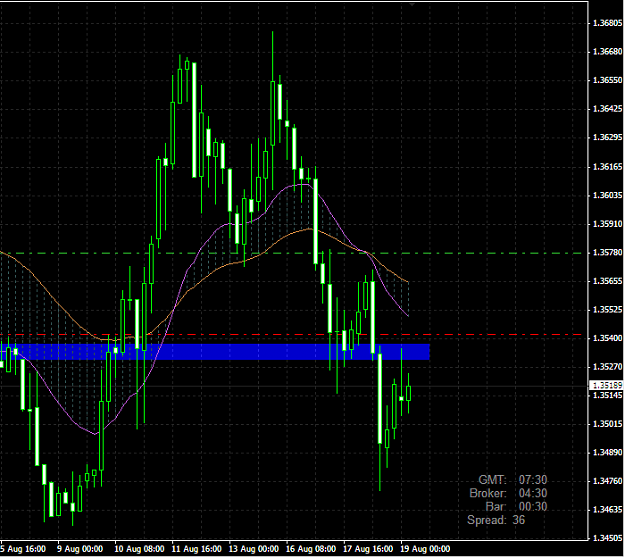625x558 pixels.
Task: Click the 1.36805 price axis label
Action: tap(607, 23)
